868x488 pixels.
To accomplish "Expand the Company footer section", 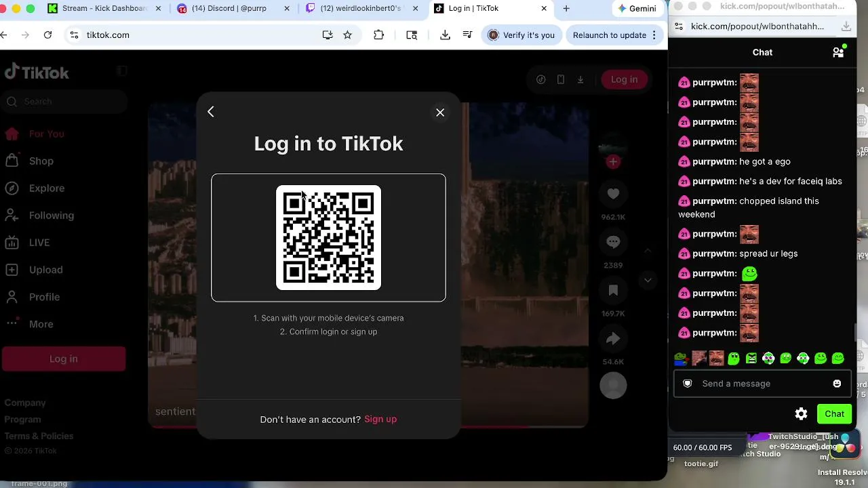I will pos(25,403).
